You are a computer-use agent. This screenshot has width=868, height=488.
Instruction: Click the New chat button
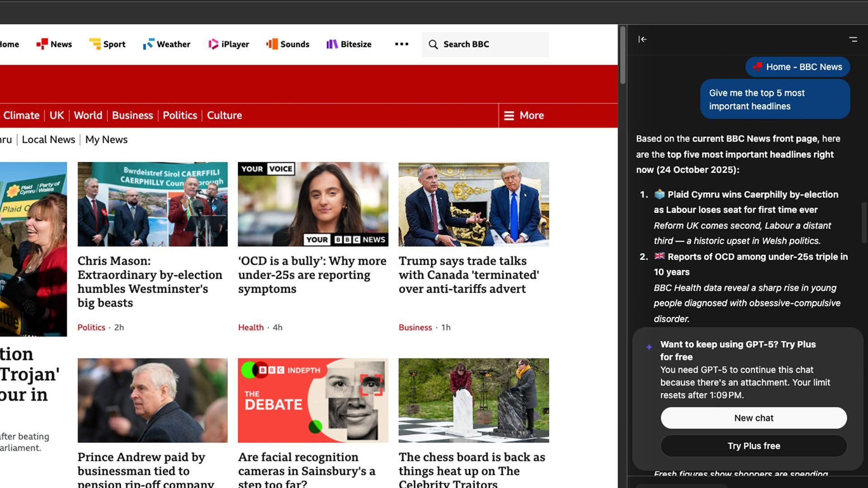[x=754, y=418]
